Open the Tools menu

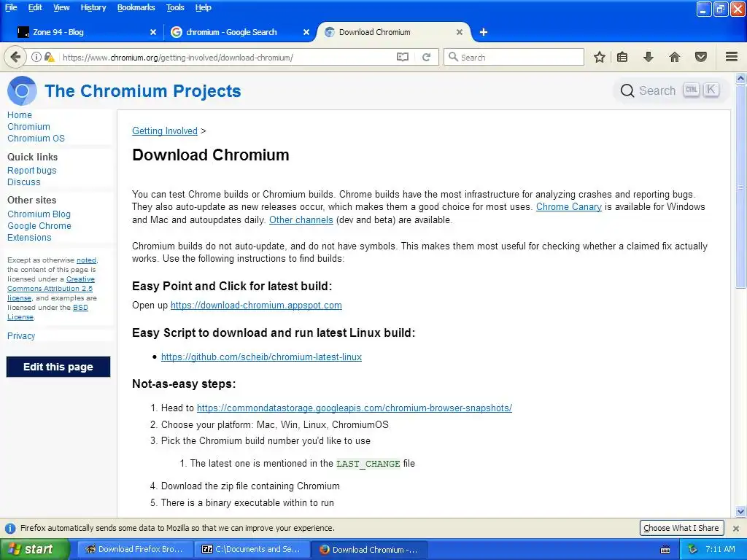click(175, 7)
